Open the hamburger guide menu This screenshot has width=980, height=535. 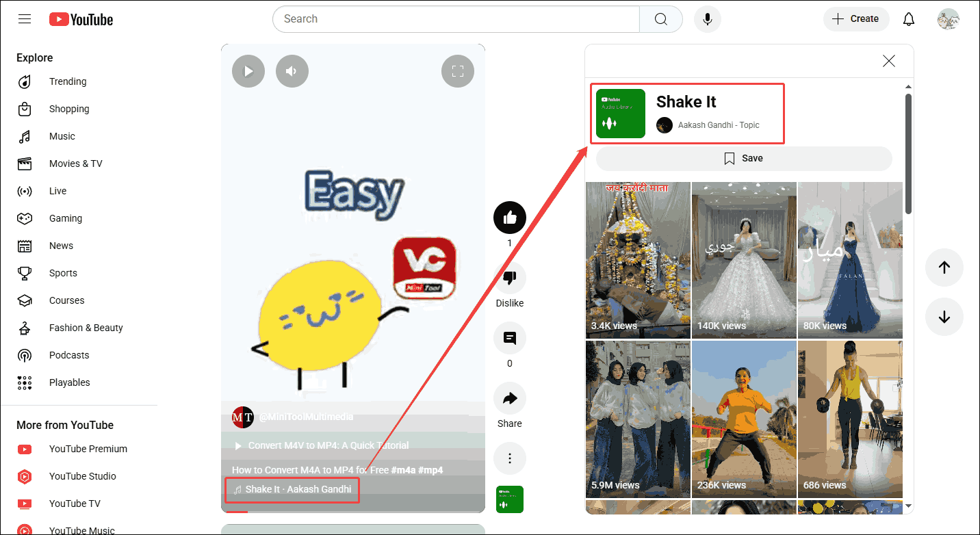tap(25, 19)
